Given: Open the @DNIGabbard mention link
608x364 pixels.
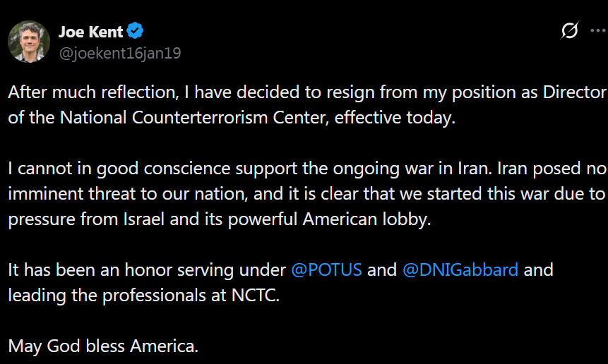Looking at the screenshot, I should click(460, 270).
